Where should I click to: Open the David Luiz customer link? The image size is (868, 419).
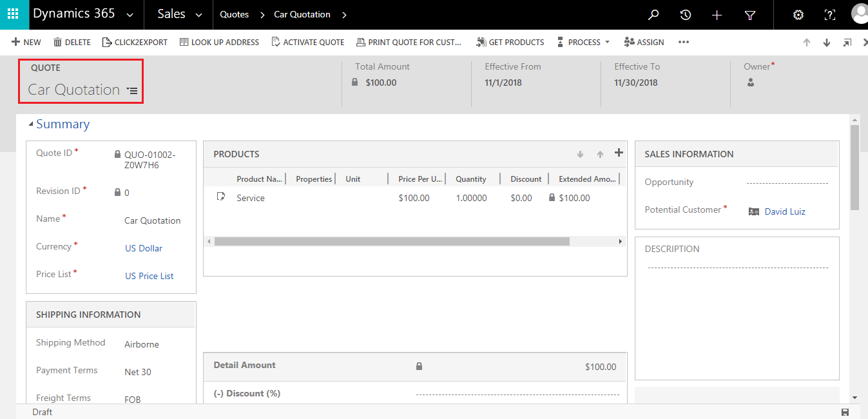point(784,211)
